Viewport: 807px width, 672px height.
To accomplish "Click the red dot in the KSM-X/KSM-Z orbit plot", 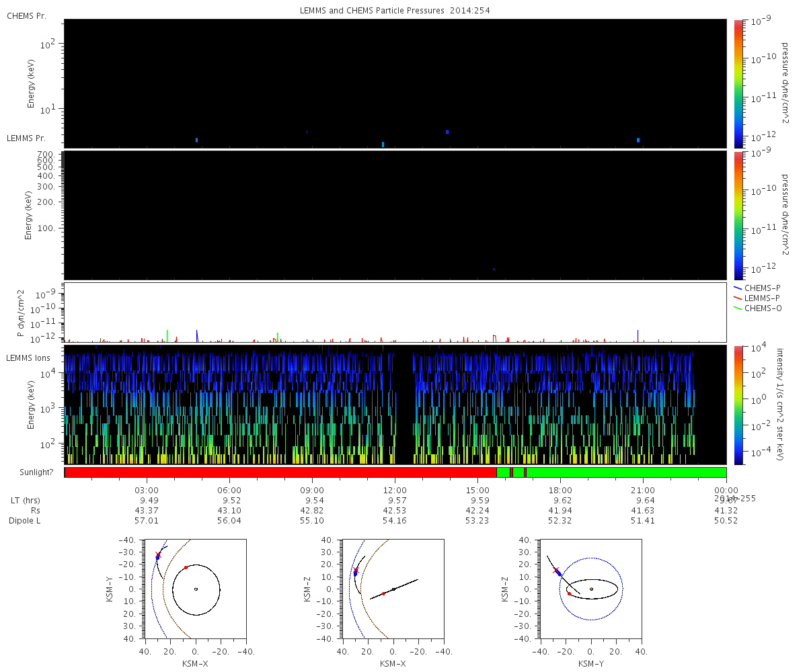I will click(x=383, y=593).
